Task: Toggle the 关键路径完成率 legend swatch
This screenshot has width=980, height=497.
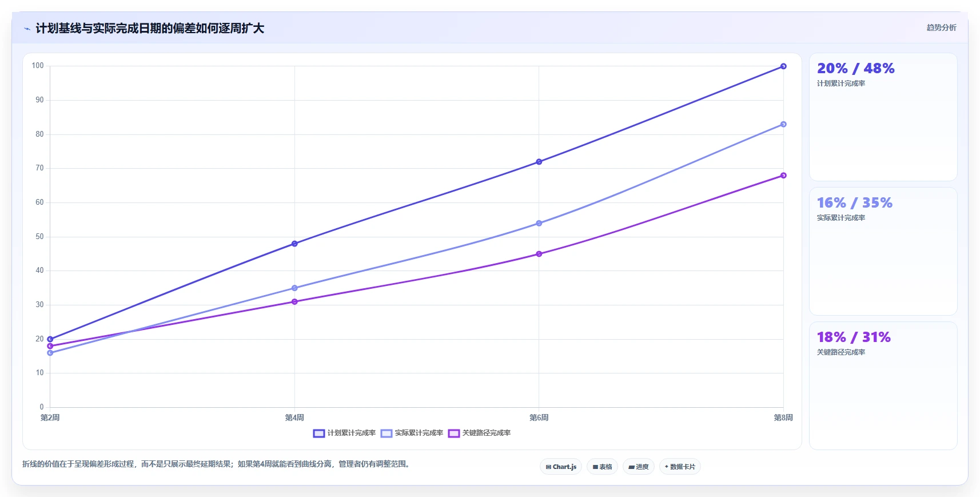Action: (x=454, y=434)
